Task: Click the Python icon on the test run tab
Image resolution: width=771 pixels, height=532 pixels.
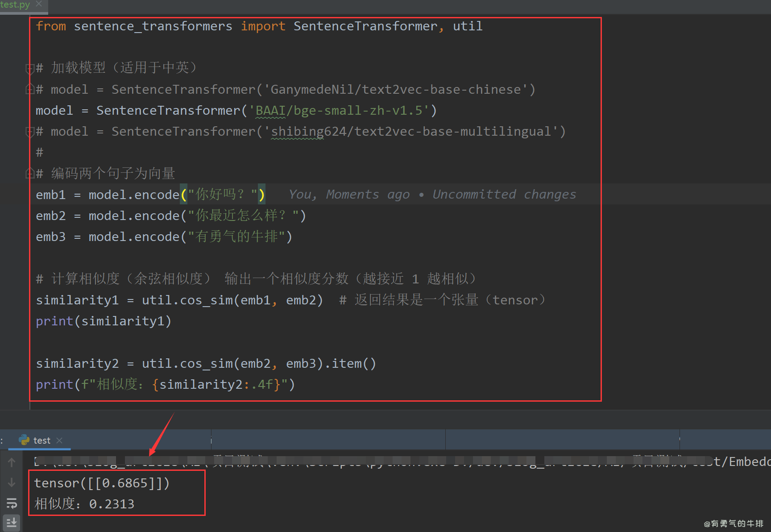Action: [x=24, y=440]
